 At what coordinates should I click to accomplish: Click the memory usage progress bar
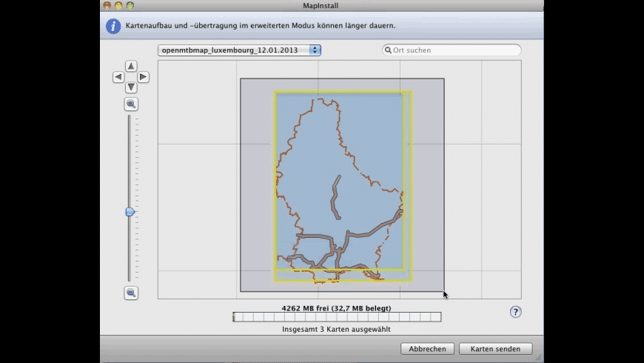tap(337, 317)
